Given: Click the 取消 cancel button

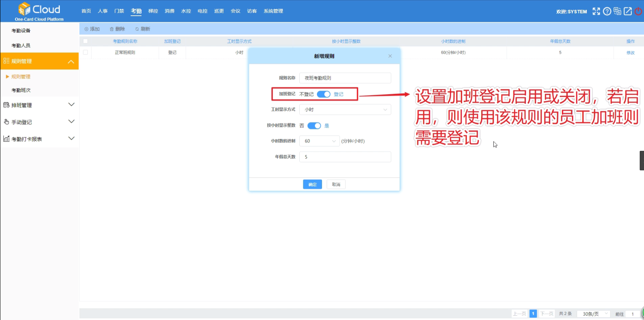Looking at the screenshot, I should [x=336, y=184].
